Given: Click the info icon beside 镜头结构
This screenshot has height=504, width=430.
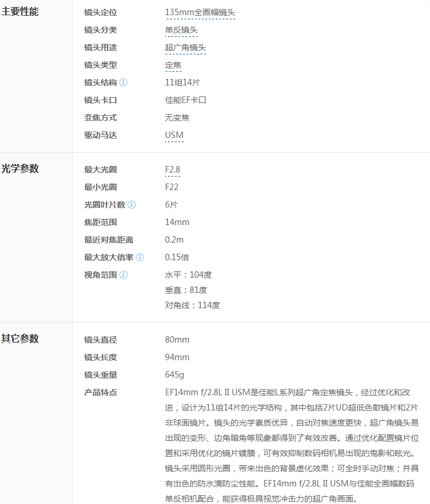Looking at the screenshot, I should [123, 82].
